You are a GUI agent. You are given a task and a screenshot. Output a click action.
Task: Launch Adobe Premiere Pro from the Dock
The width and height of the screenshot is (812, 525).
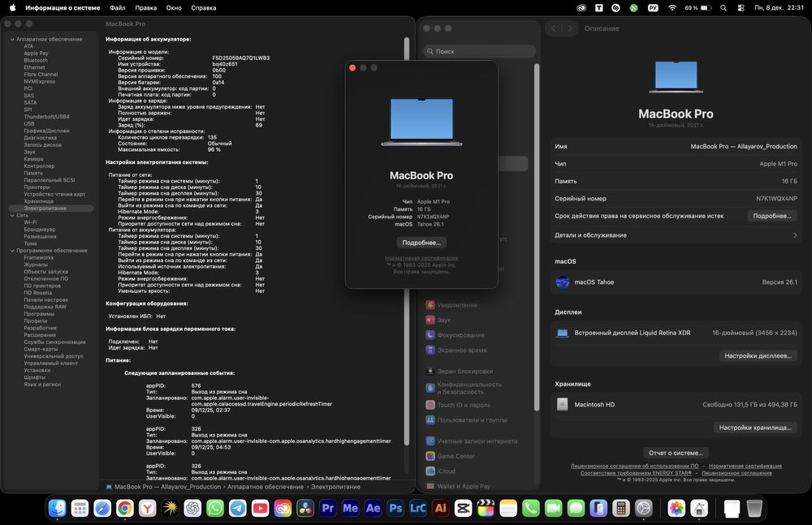point(328,509)
